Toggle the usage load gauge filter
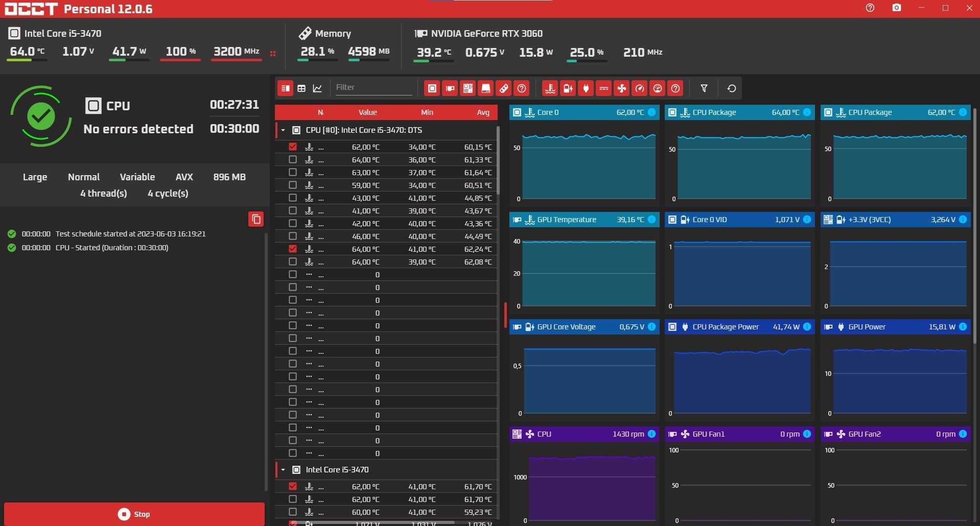The width and height of the screenshot is (980, 526). (658, 88)
